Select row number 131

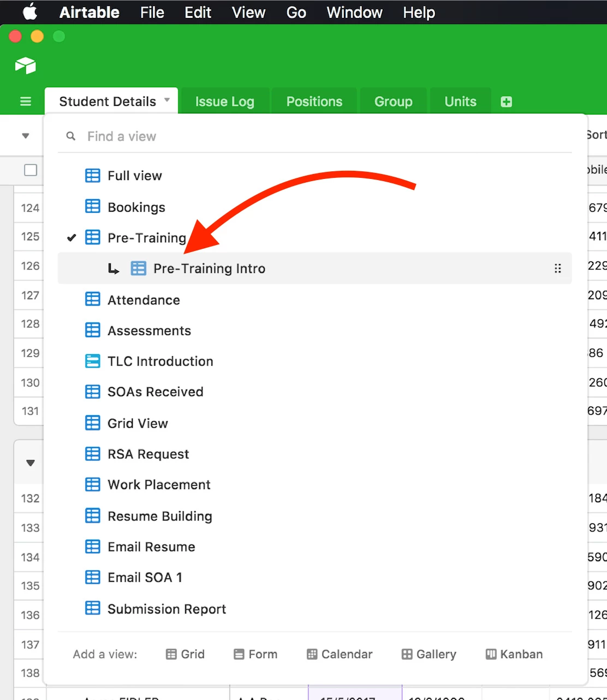tap(30, 411)
